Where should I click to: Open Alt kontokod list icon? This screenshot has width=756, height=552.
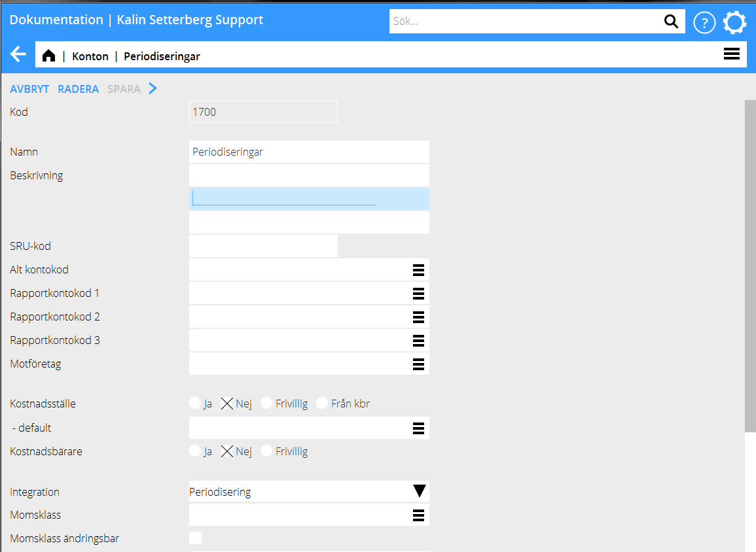418,270
